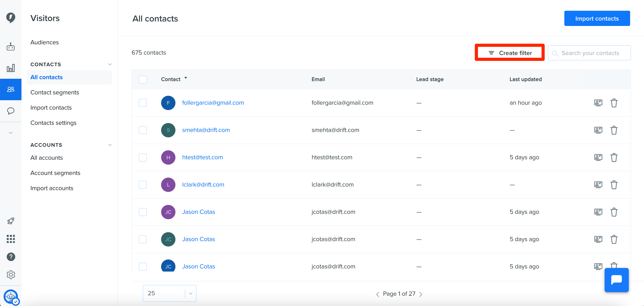Collapse the ACCOUNTS section chevron
This screenshot has width=644, height=306.
[x=110, y=145]
